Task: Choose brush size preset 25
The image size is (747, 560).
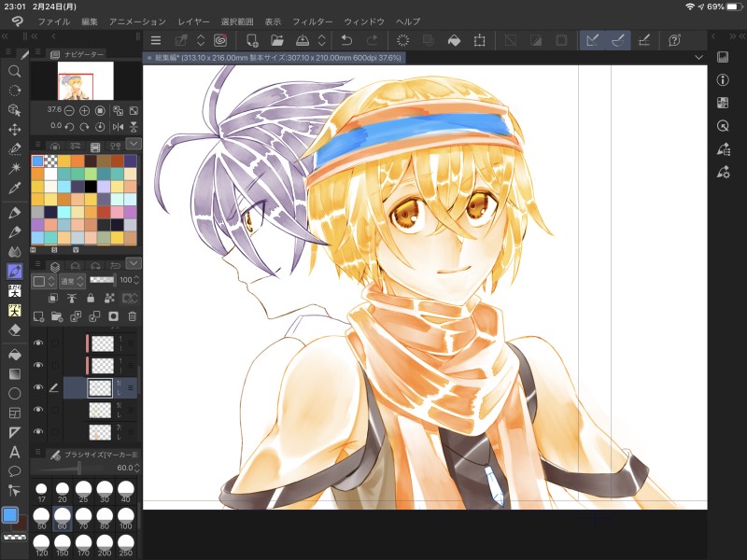Action: tap(83, 493)
